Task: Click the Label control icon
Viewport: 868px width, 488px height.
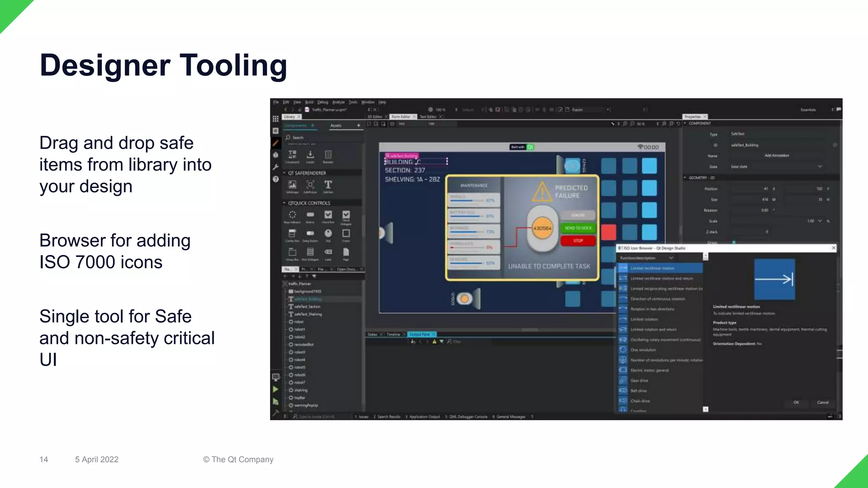Action: click(328, 252)
